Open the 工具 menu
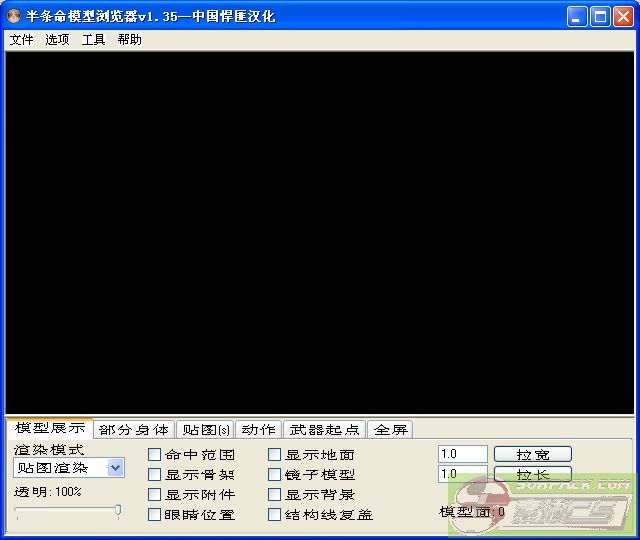This screenshot has height=540, width=640. [93, 40]
